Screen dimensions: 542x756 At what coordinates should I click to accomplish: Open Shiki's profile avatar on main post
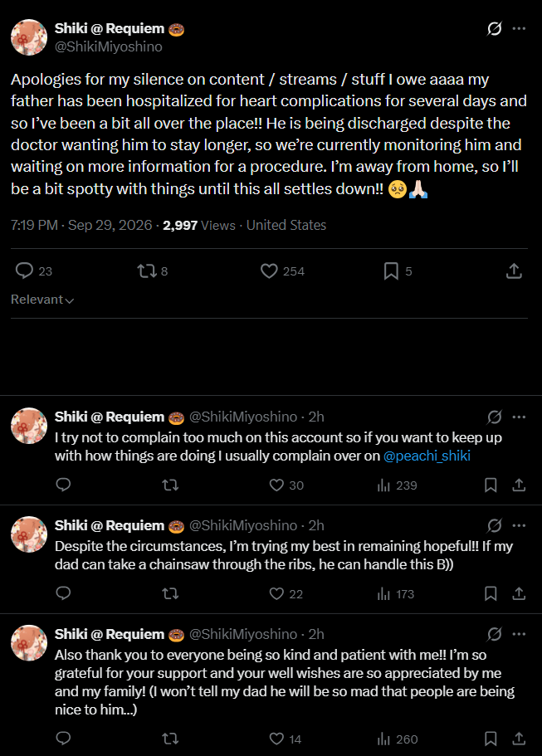coord(29,37)
